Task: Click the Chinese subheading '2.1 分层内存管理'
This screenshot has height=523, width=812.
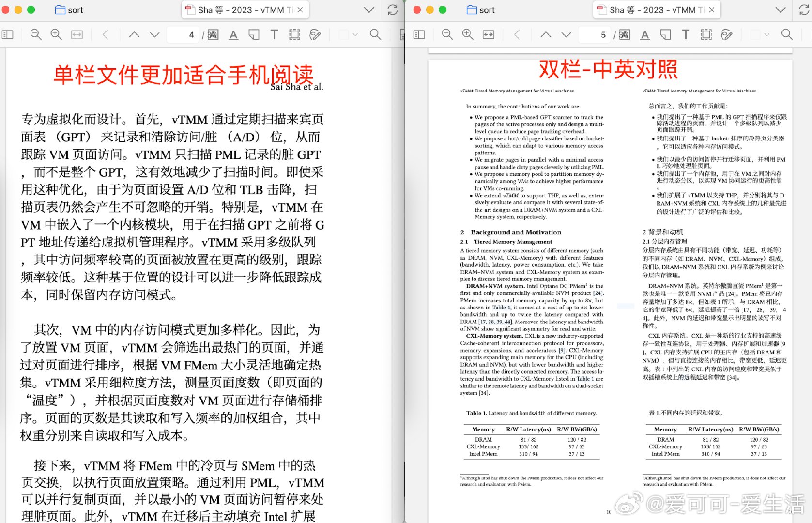Action: 664,241
